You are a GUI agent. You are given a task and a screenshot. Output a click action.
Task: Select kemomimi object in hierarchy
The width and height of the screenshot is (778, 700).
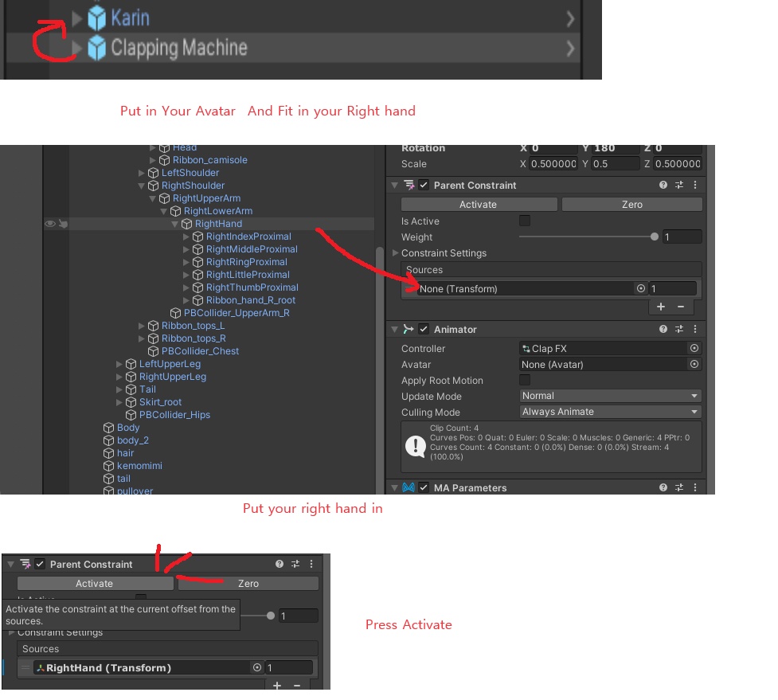(139, 466)
